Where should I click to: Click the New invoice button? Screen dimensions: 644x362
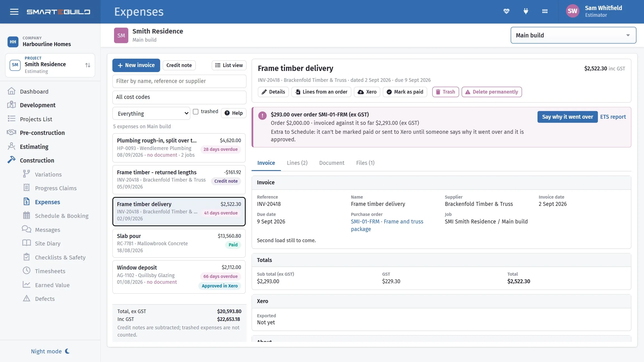click(x=136, y=65)
